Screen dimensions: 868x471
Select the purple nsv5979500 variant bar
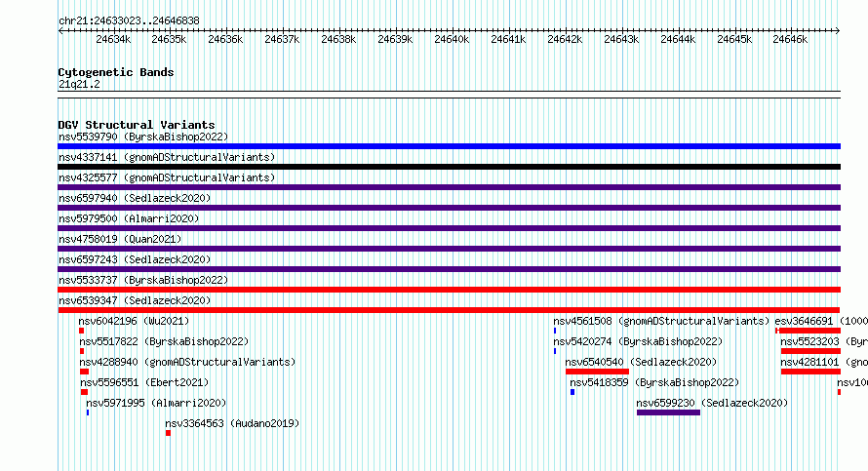(x=449, y=228)
